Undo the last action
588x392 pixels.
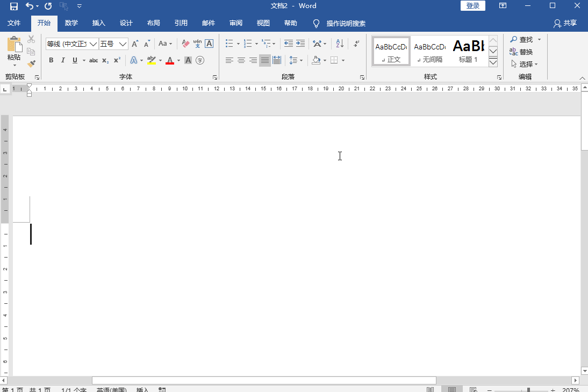pyautogui.click(x=29, y=6)
